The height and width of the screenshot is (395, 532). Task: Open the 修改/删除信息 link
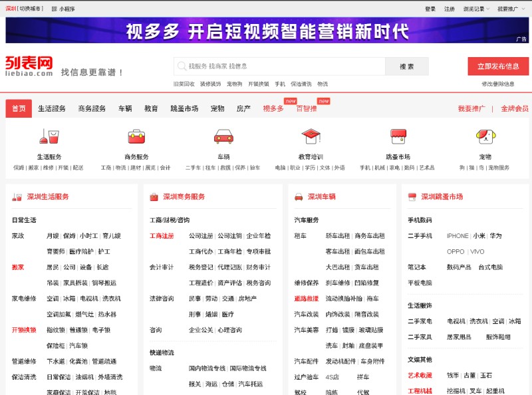497,84
